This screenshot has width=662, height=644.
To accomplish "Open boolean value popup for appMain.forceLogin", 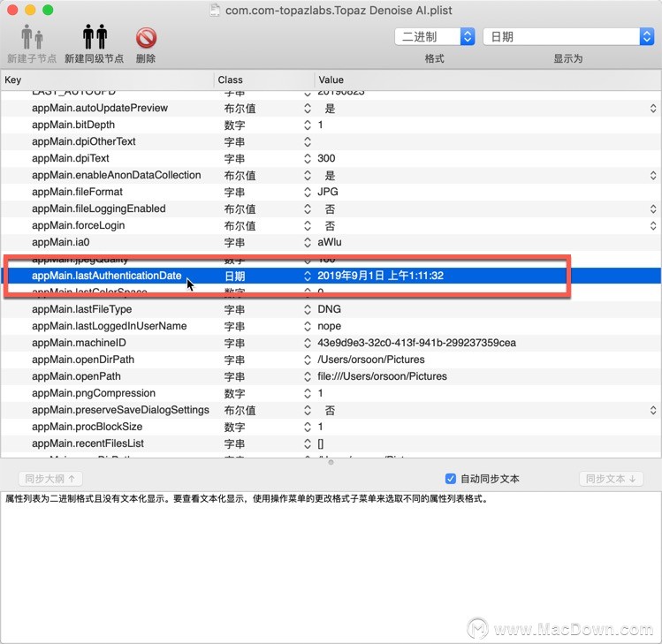I will (652, 226).
